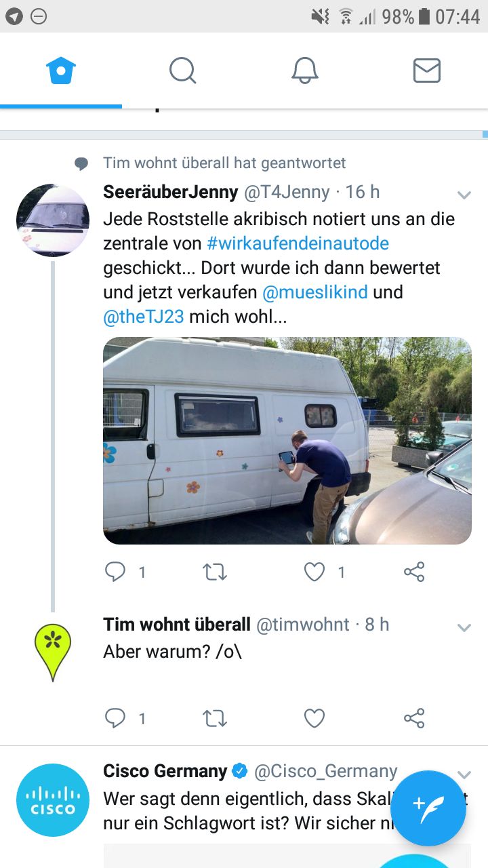Open the Messages envelope tab
The height and width of the screenshot is (868, 488).
(x=427, y=71)
